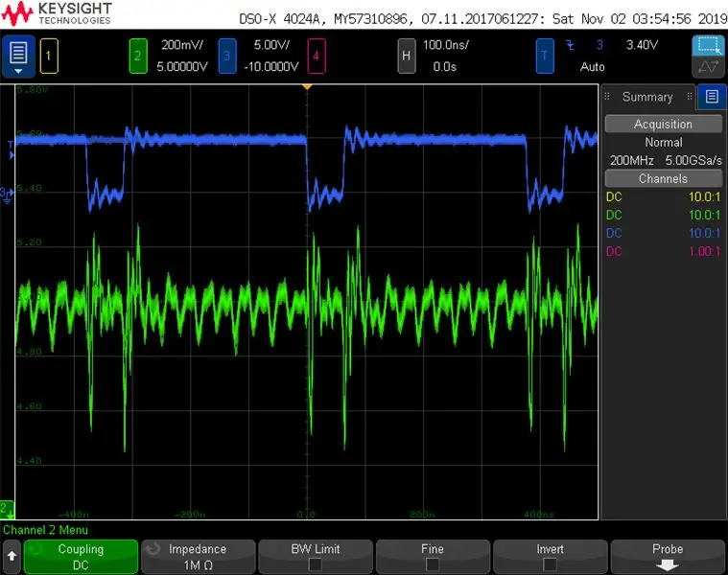Screen dimensions: 728x575
Task: Open the sidebar panel list icon
Action: (x=712, y=97)
